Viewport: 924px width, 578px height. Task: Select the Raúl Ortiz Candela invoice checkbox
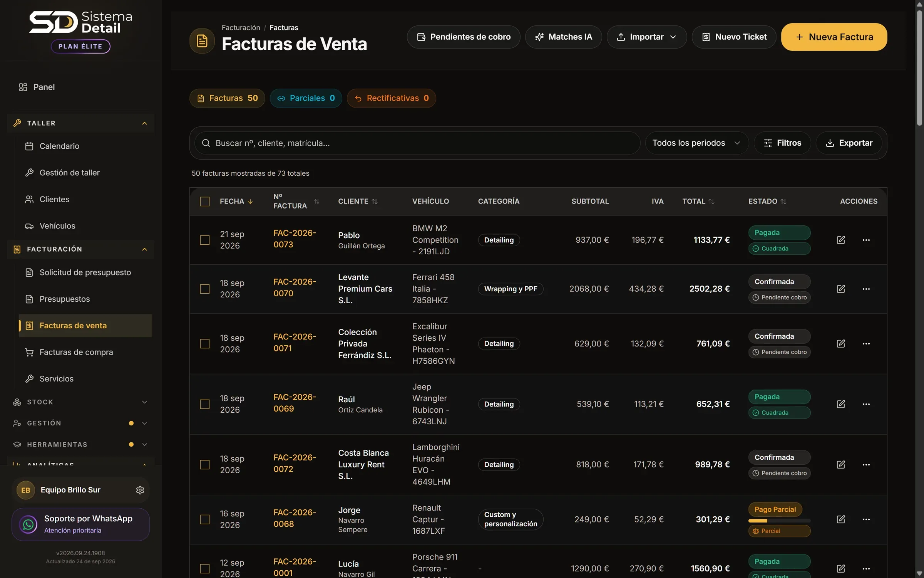pyautogui.click(x=205, y=404)
